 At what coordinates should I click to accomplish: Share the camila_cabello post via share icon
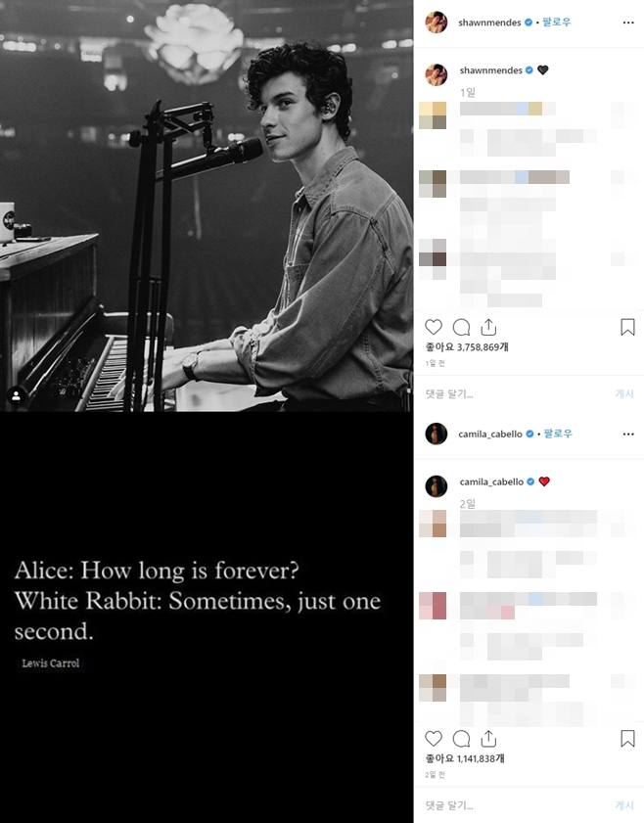click(488, 739)
